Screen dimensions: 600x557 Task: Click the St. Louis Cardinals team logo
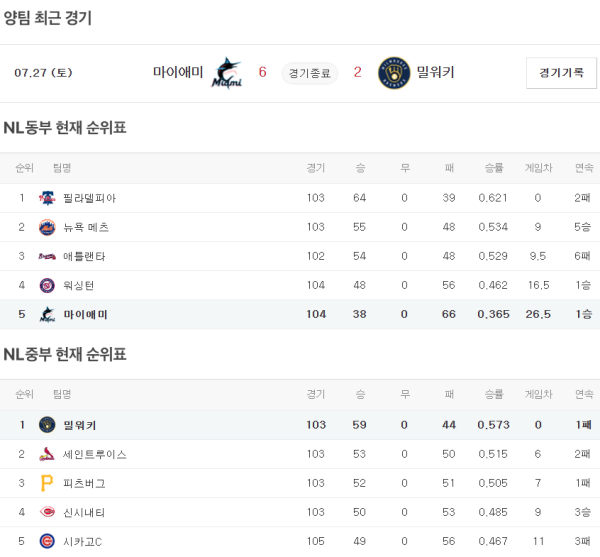47,454
